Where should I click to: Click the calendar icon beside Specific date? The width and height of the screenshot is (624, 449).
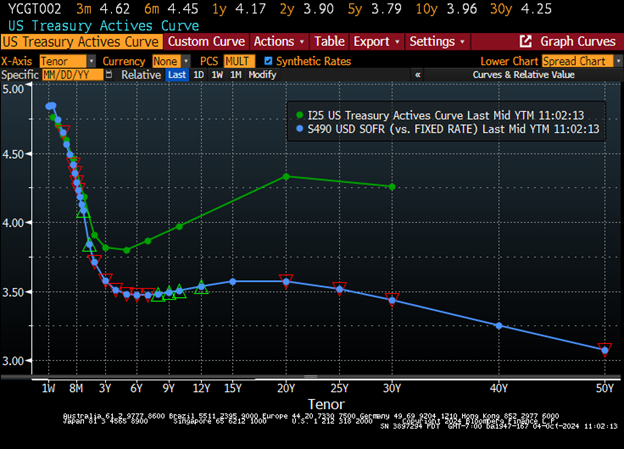click(109, 74)
